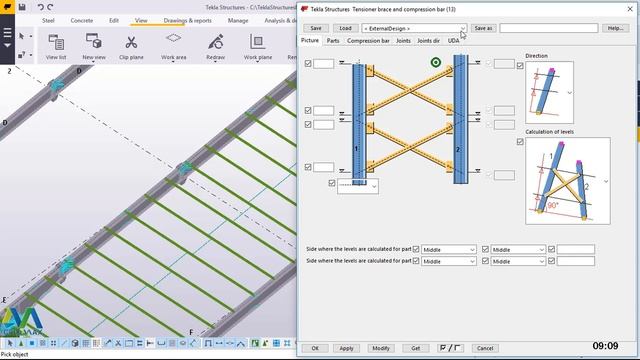
Task: Open second Middle dropdown in lower row
Action: tap(518, 261)
